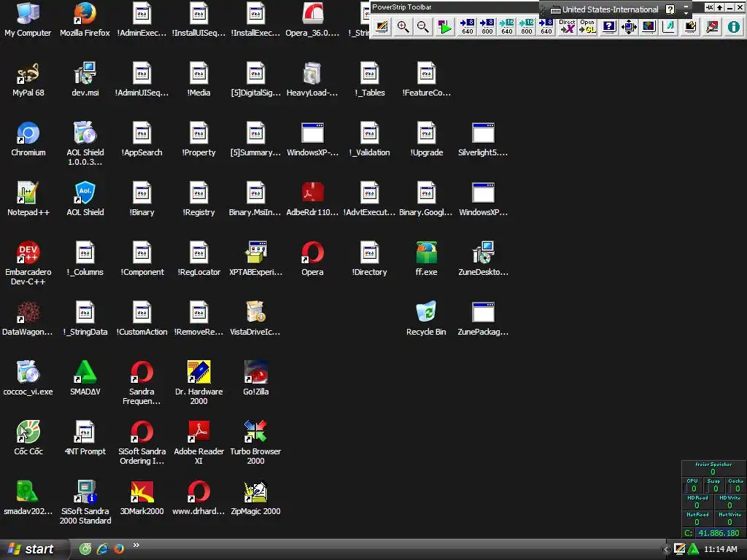
Task: Select the SiSoft Sandra 2000 Standard icon
Action: [85, 502]
